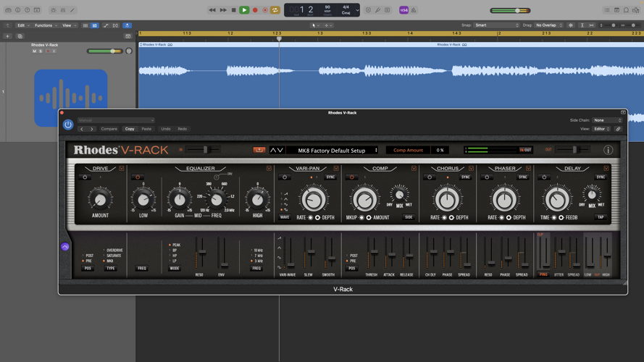Collapse the DELAY section with its orange arrow
The image size is (644, 362).
(606, 168)
